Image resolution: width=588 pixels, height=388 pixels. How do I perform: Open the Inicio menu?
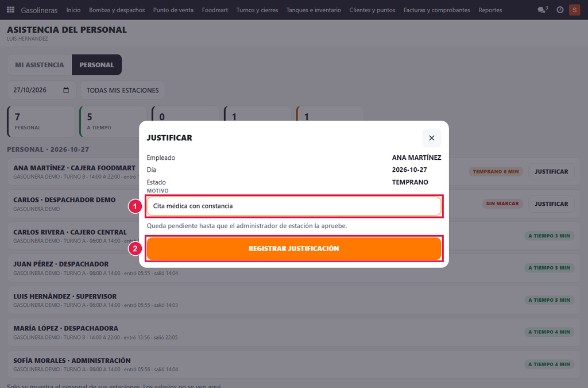click(x=73, y=10)
